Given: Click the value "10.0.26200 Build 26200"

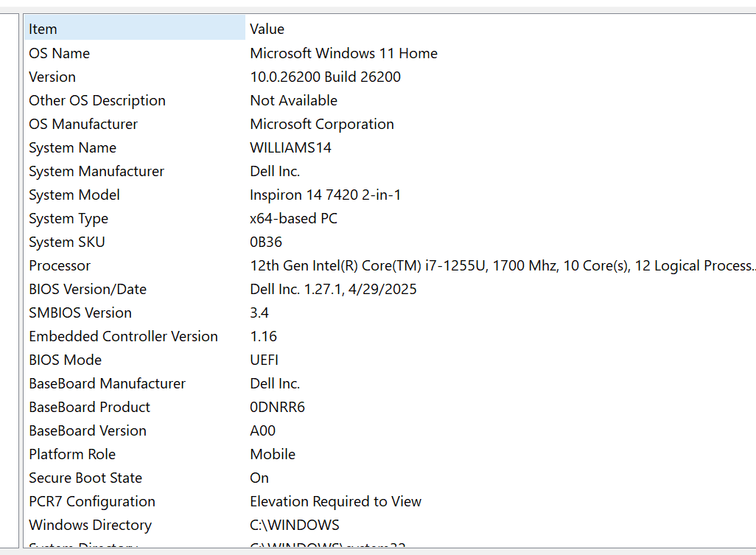Looking at the screenshot, I should (326, 77).
